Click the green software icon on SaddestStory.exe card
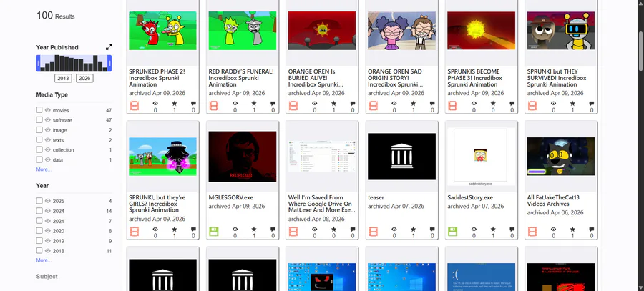644x291 pixels. [453, 232]
